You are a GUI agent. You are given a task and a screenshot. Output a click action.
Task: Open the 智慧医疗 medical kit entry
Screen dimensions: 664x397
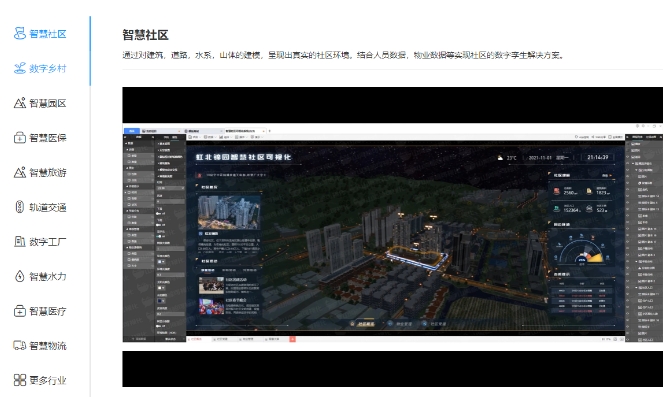[40, 311]
